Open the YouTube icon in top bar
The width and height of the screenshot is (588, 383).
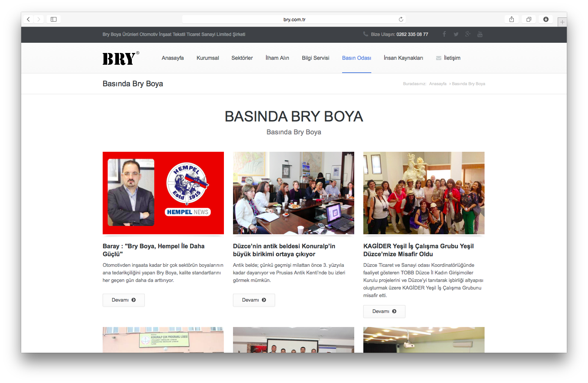click(x=480, y=34)
